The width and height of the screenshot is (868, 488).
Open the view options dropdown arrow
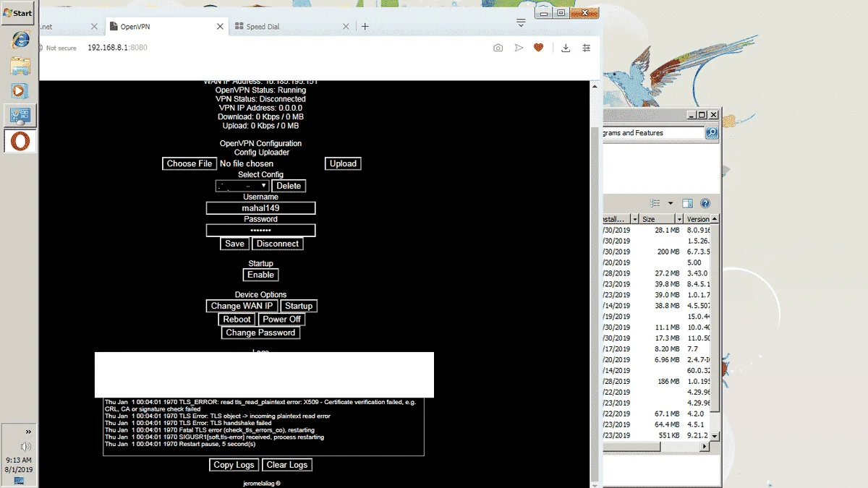671,204
